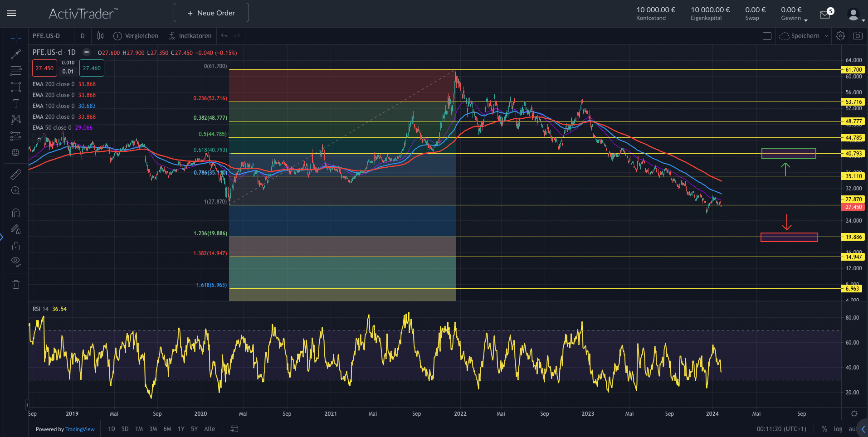
Task: Select the Text annotation tool
Action: [16, 103]
